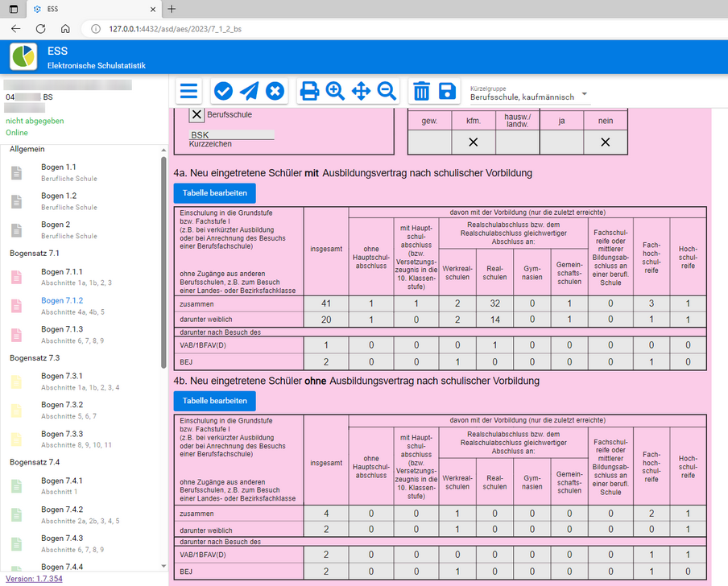Toggle the Berufsschule checkbox
The height and width of the screenshot is (586, 728).
pos(196,114)
